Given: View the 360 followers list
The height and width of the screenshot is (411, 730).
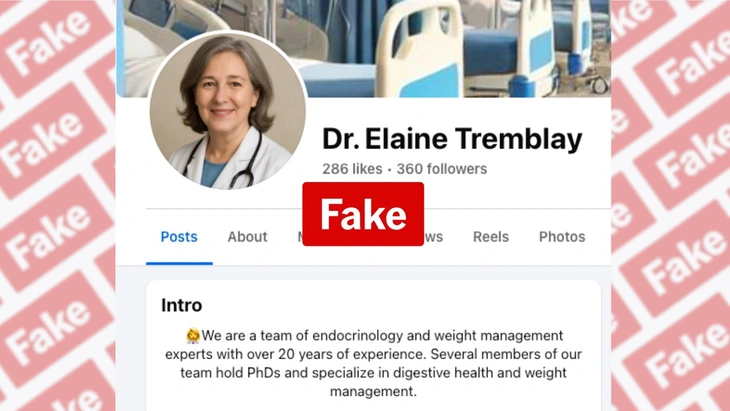Looking at the screenshot, I should point(442,169).
